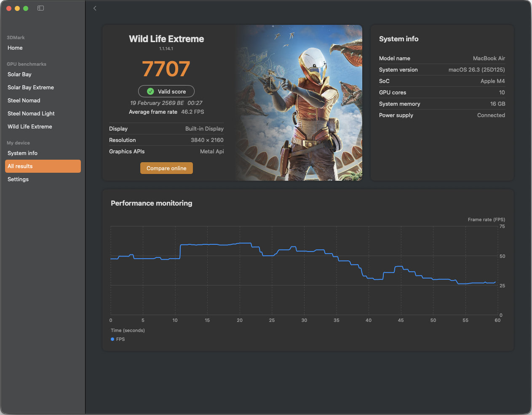The image size is (532, 415).
Task: Click the Apple M4 SoC value
Action: click(492, 81)
